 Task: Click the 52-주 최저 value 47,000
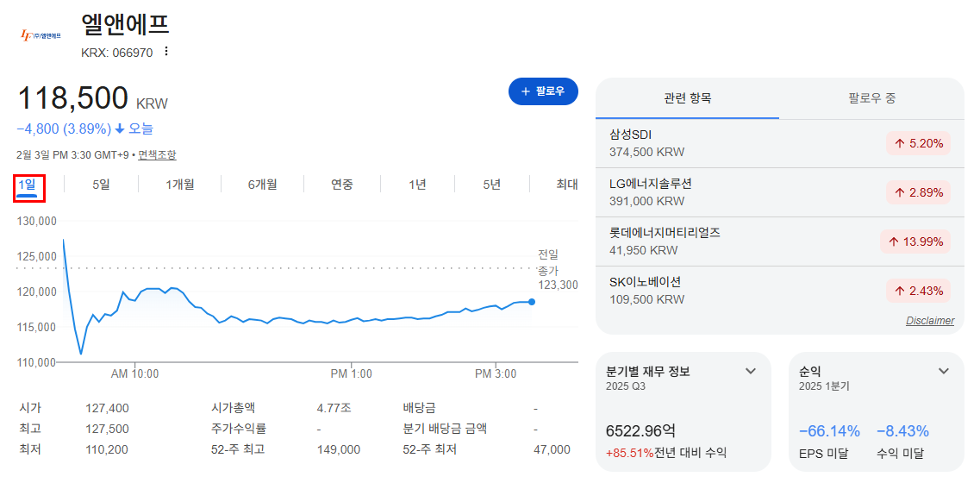[552, 450]
